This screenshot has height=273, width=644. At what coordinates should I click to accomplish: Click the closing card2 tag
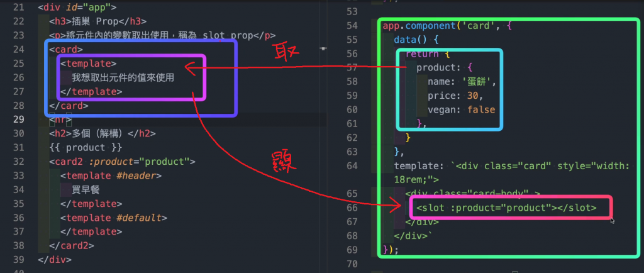(72, 245)
